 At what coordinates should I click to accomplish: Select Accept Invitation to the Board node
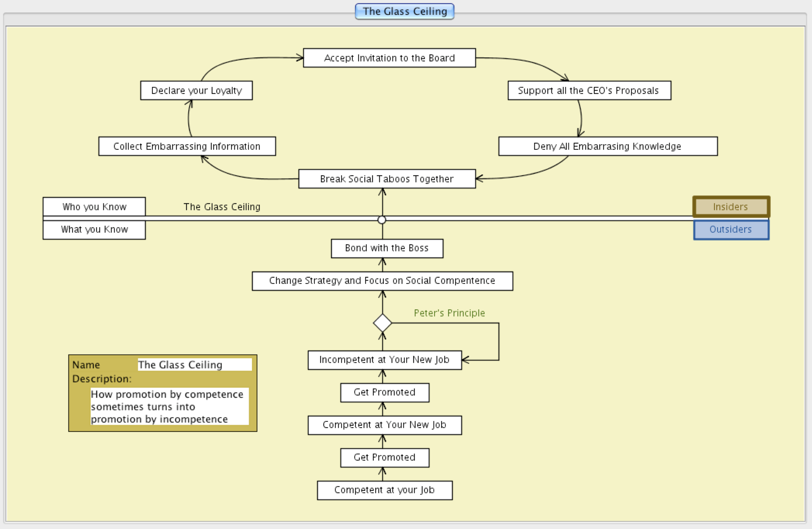(x=389, y=58)
